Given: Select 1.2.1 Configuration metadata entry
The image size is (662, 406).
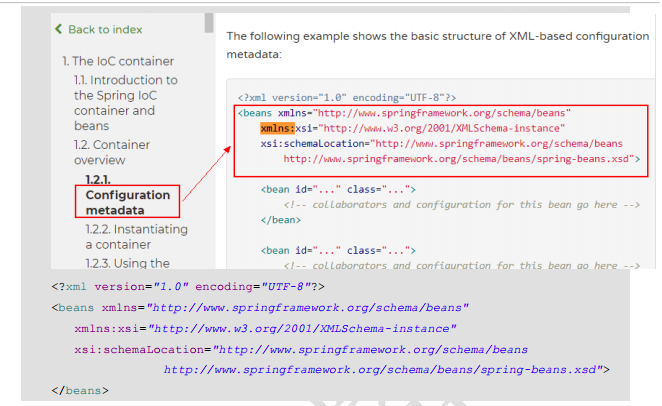Looking at the screenshot, I should (x=128, y=195).
